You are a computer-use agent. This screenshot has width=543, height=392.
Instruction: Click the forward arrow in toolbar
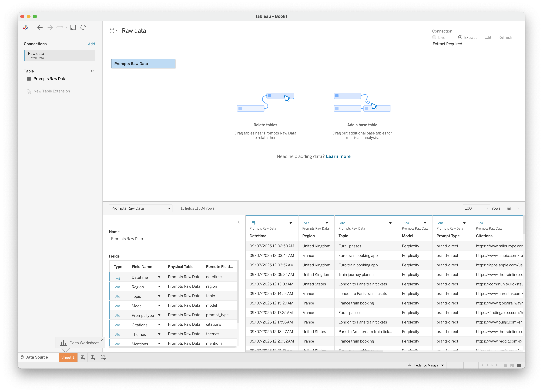click(50, 27)
